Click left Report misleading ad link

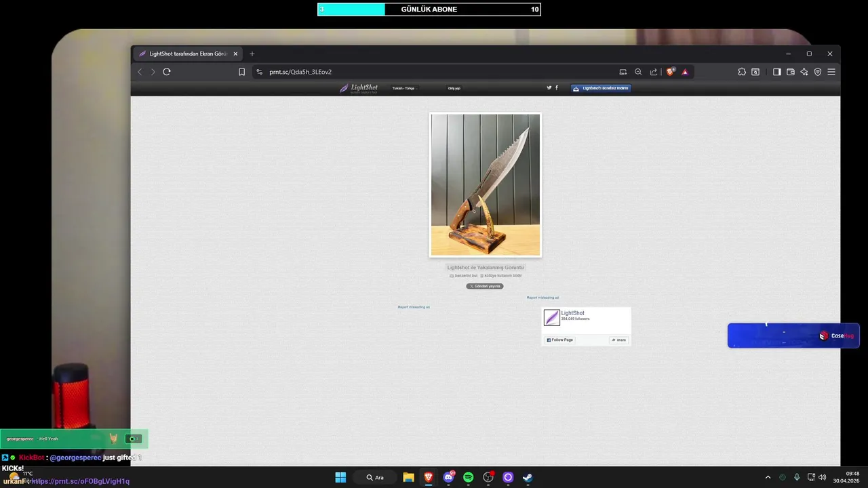(x=414, y=307)
